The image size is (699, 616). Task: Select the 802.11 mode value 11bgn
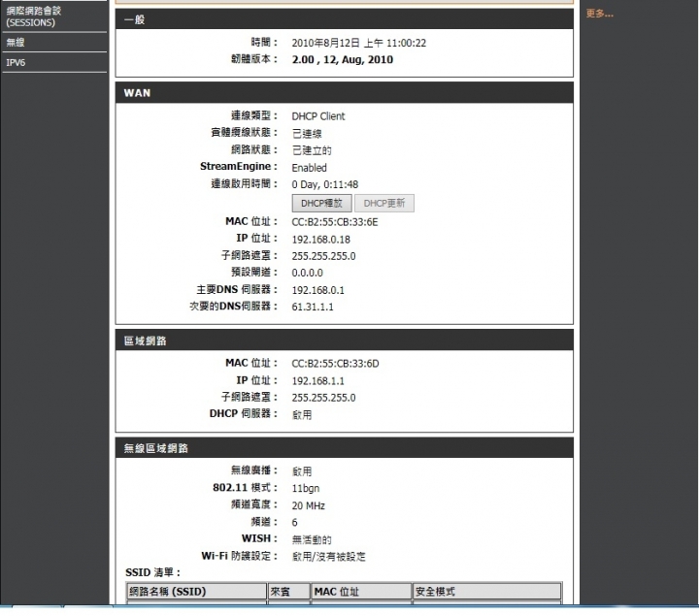(306, 488)
